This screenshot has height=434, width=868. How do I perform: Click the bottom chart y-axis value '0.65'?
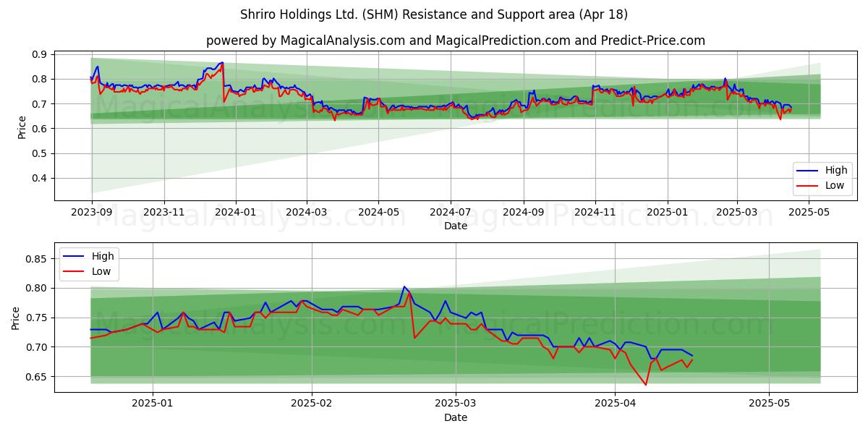pos(37,377)
